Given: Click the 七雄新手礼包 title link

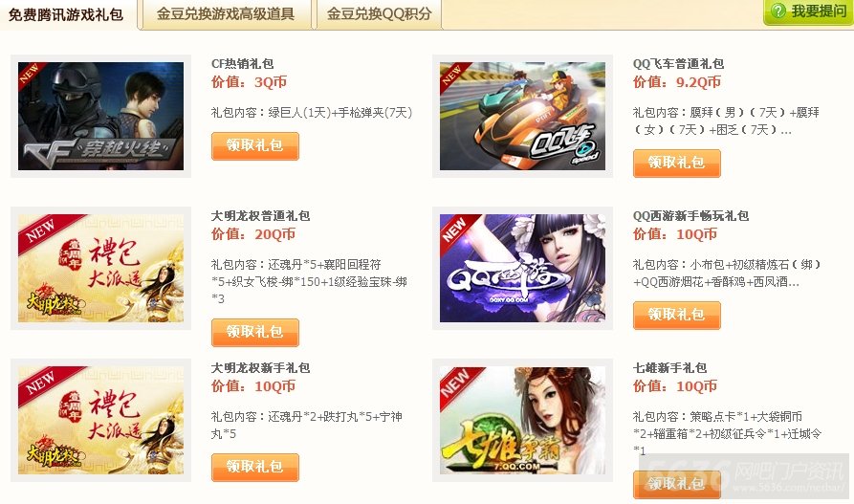Looking at the screenshot, I should tap(670, 368).
